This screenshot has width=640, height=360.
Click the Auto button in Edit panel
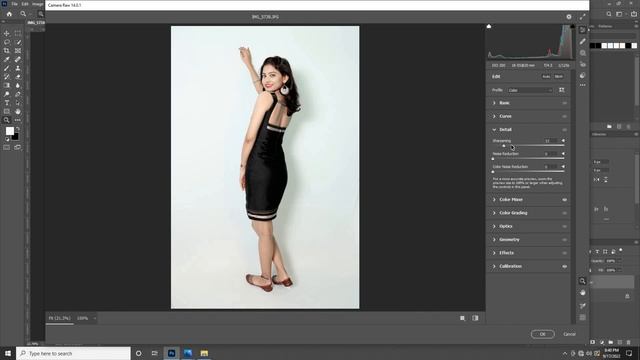click(x=546, y=77)
